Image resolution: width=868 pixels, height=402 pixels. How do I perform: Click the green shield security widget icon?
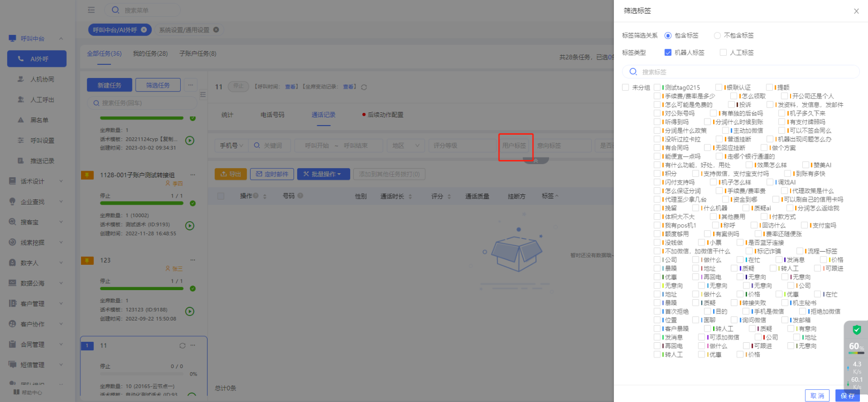tap(856, 330)
